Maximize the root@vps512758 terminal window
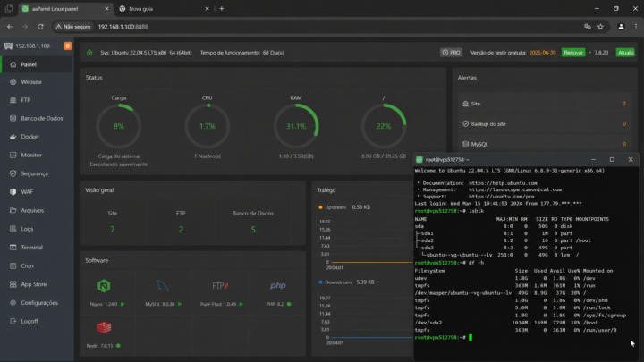The width and height of the screenshot is (644, 362). point(612,160)
